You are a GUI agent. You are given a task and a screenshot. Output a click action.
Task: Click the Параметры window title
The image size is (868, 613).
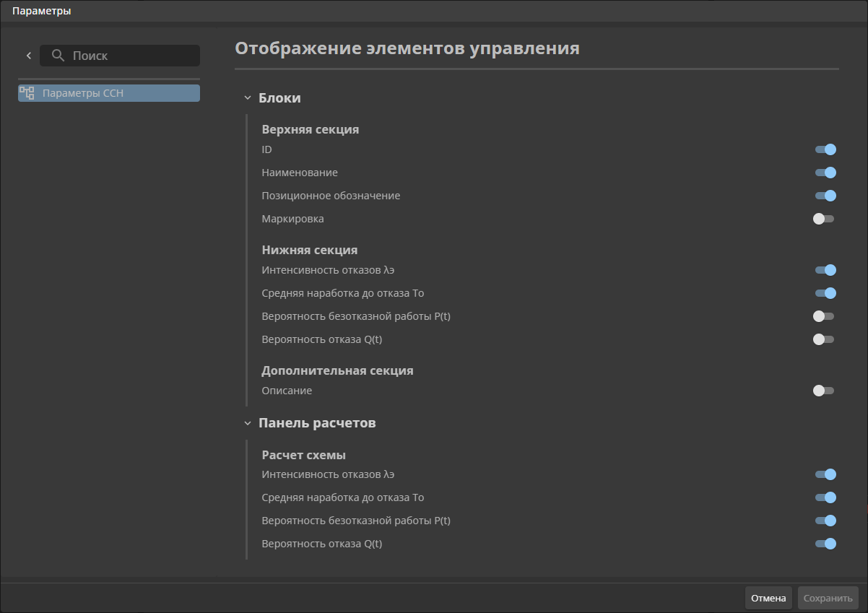pos(42,11)
